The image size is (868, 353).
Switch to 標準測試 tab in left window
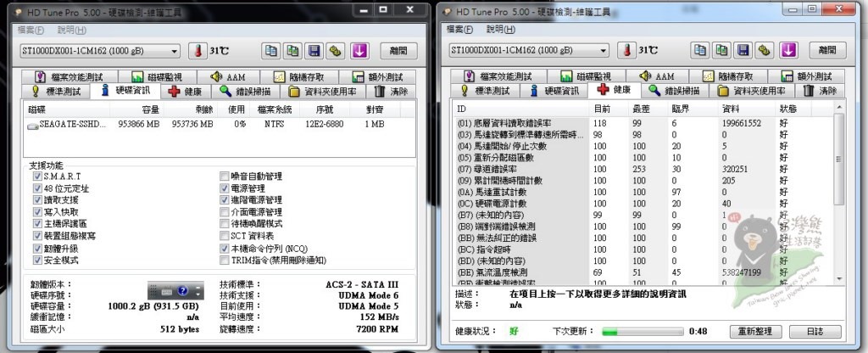coord(57,92)
